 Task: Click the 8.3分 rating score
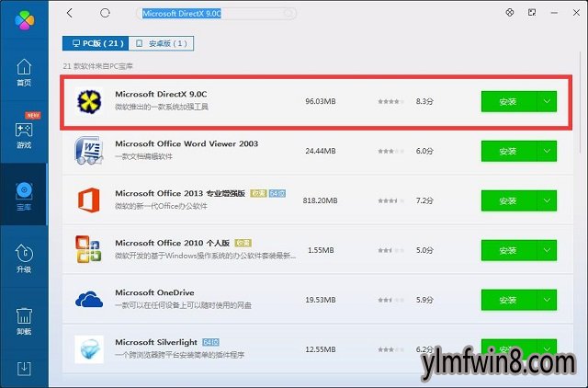click(424, 101)
